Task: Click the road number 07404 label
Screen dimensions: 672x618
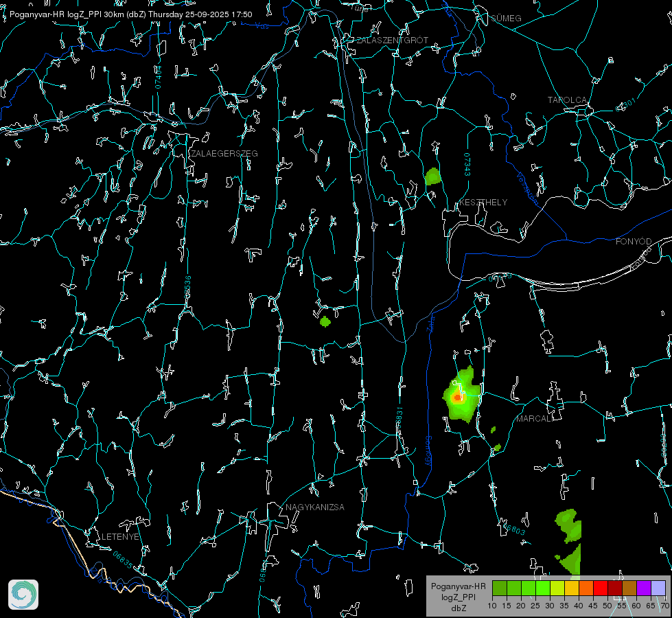Action: pyautogui.click(x=159, y=77)
